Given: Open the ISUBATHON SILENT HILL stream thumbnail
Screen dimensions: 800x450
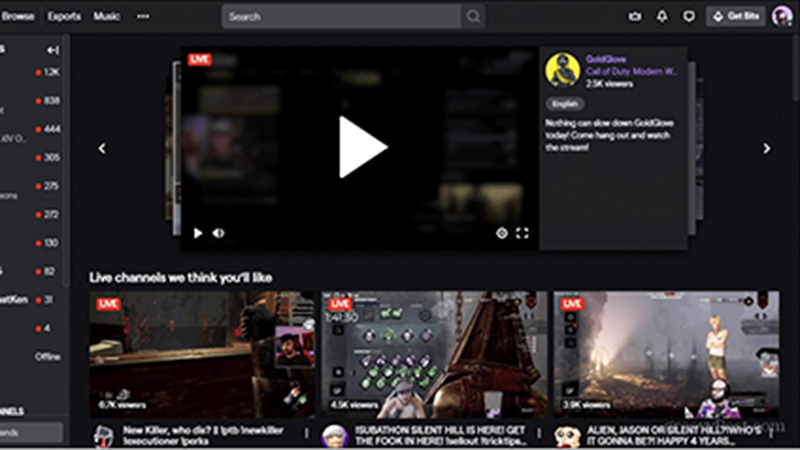Looking at the screenshot, I should click(434, 354).
